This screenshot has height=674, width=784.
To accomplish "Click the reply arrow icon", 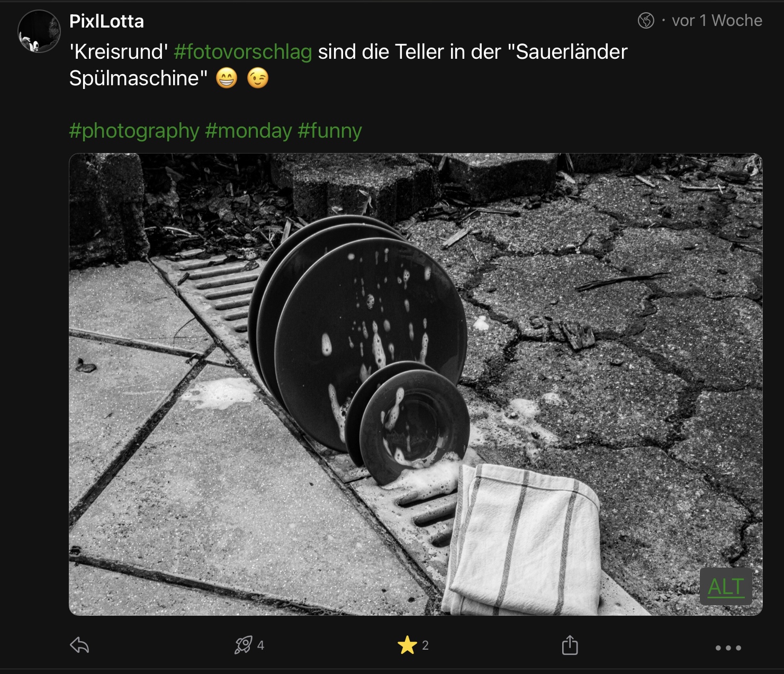I will point(79,645).
